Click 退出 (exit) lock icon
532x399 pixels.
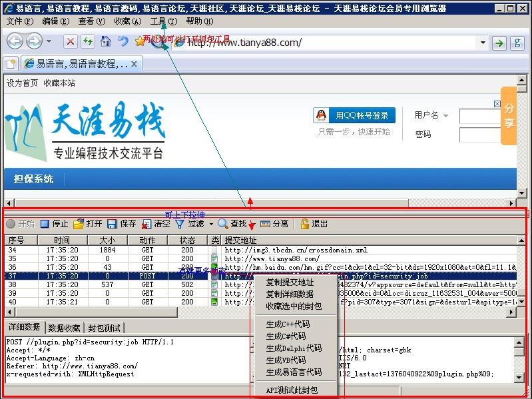coord(305,224)
